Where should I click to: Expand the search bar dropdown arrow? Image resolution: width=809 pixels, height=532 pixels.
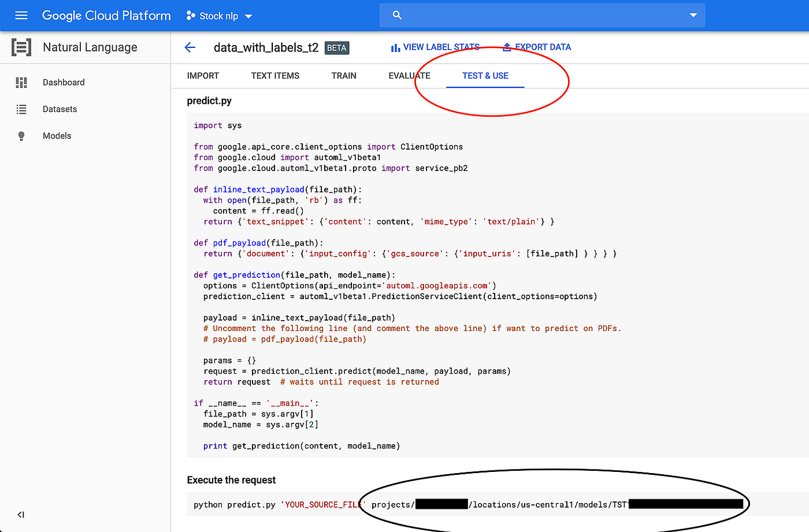point(693,16)
